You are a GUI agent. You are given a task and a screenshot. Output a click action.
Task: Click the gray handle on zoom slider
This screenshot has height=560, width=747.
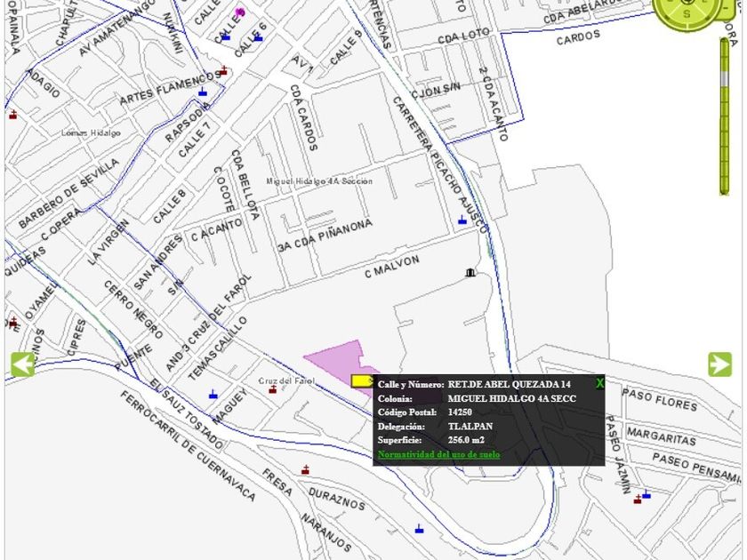725,78
